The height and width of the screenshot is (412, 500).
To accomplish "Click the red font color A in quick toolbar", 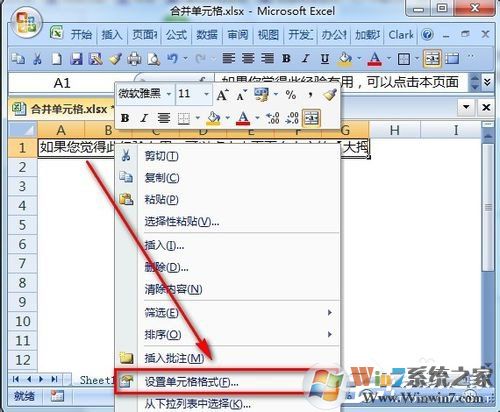I will (x=375, y=59).
